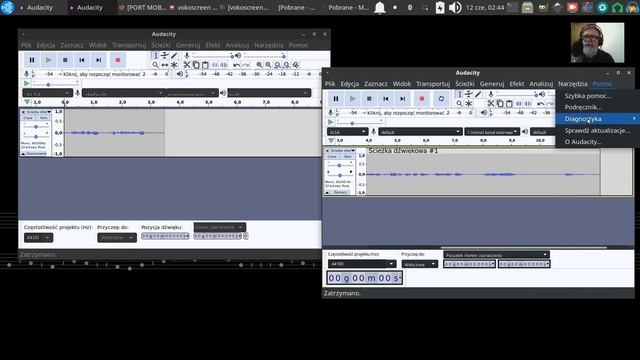Viewport: 640px width, 360px height.
Task: Adjust track gain slider in right window
Action: click(340, 165)
